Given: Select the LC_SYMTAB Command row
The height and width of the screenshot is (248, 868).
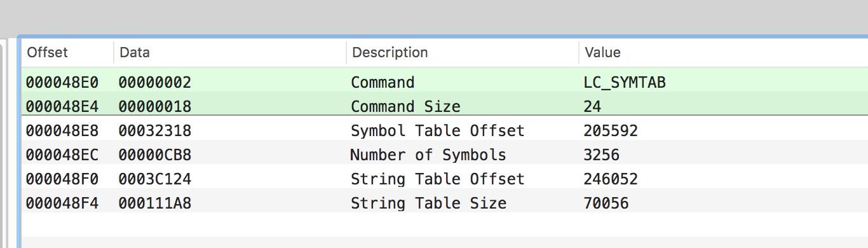Looking at the screenshot, I should click(x=445, y=82).
